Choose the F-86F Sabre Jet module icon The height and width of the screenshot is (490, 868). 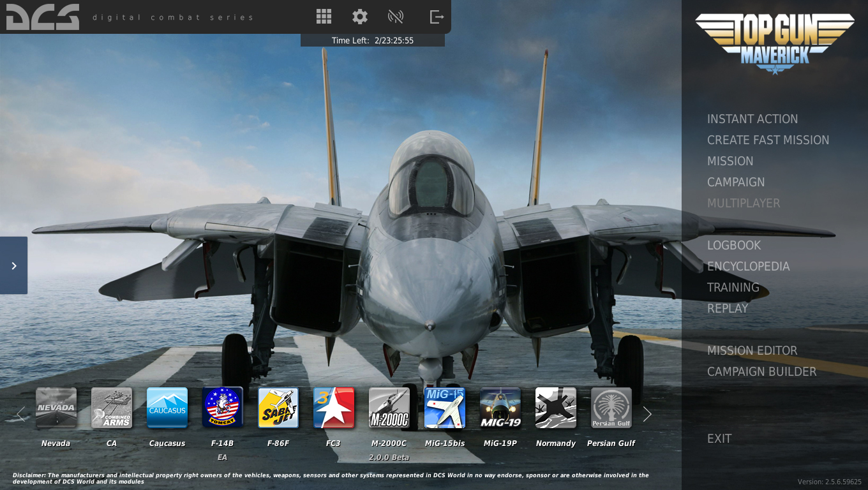(278, 408)
